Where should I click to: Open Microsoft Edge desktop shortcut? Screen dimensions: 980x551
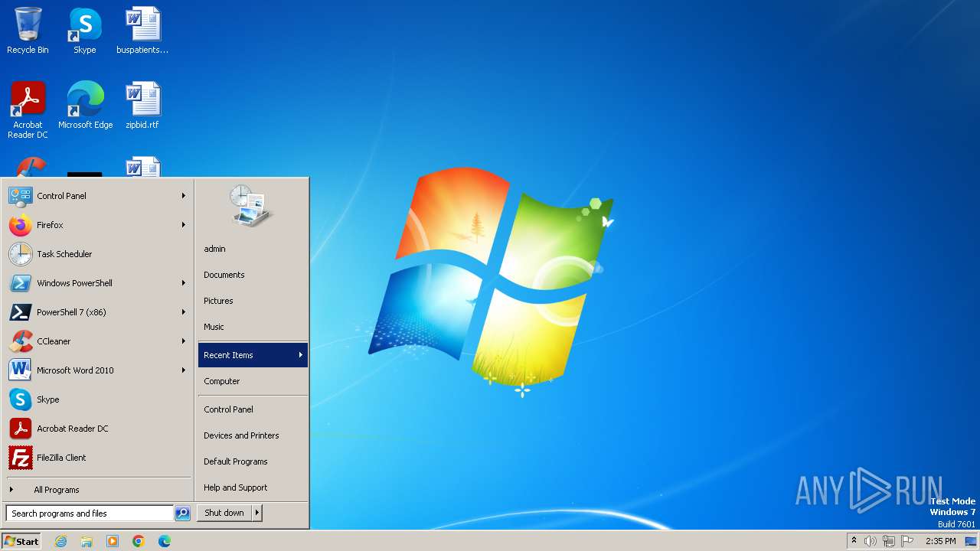click(x=85, y=106)
